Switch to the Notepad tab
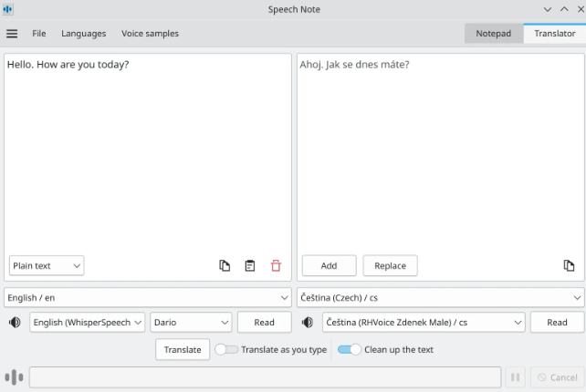 click(493, 34)
